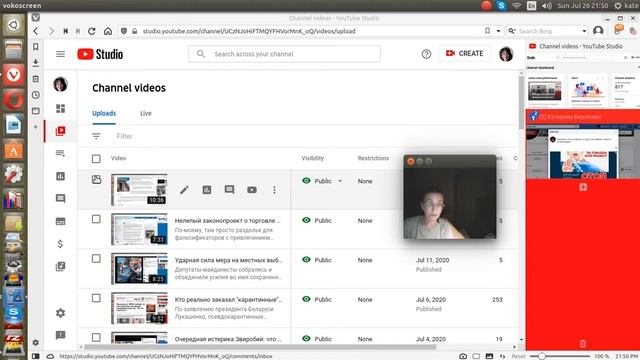
Task: Launch the Opera icon in Ubuntu dock
Action: point(13,100)
